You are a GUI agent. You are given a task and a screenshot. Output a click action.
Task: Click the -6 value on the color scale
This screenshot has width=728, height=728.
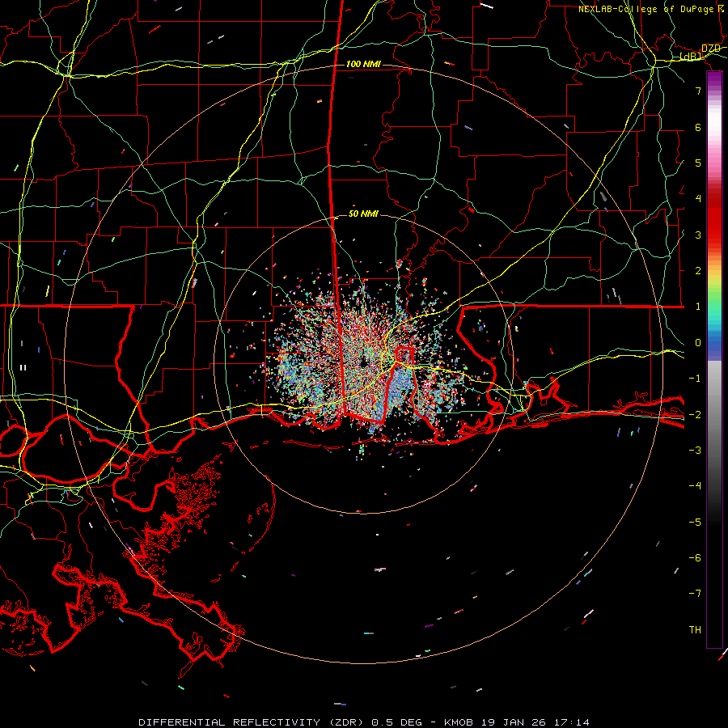point(695,558)
